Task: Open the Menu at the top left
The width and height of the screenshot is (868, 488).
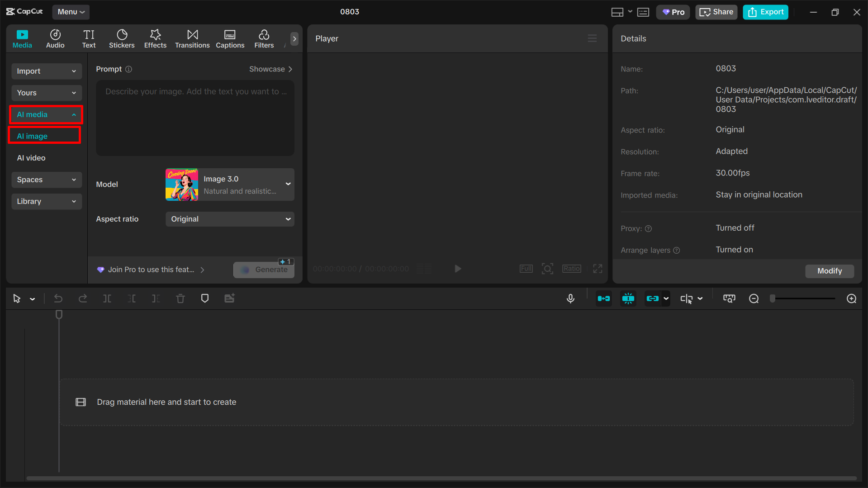Action: click(71, 12)
